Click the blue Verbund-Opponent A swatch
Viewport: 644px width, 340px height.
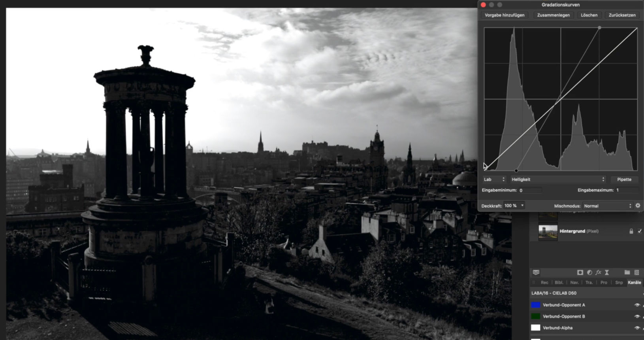coord(535,305)
